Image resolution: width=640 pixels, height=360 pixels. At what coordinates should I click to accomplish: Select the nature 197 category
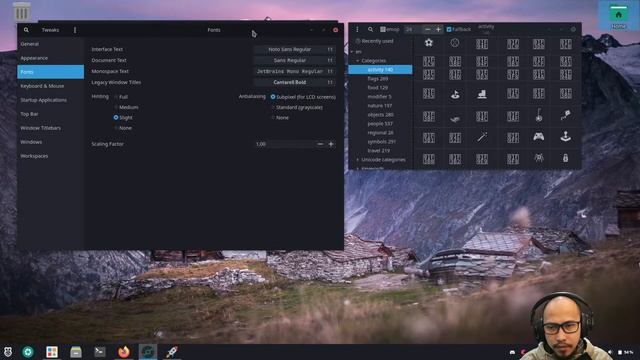[x=380, y=105]
